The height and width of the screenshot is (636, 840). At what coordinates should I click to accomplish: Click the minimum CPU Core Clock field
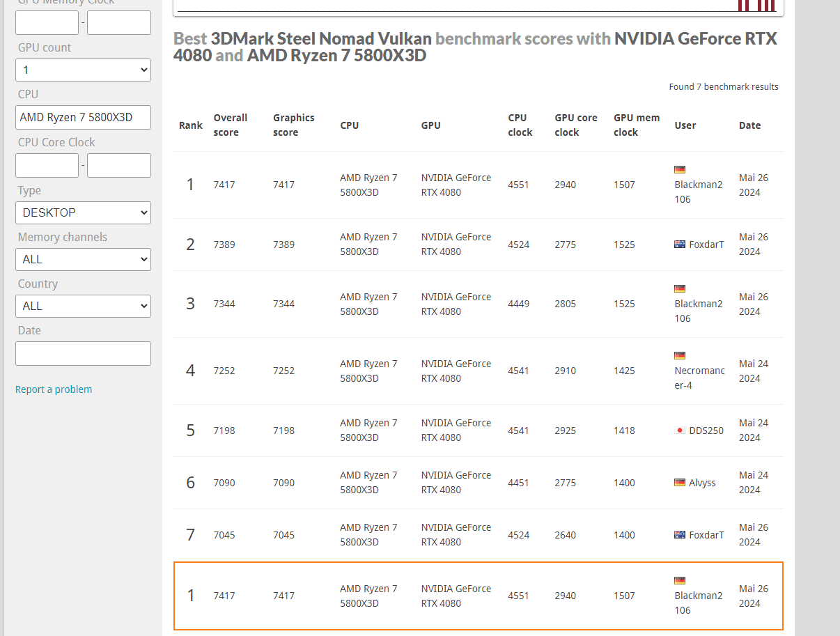tap(47, 165)
